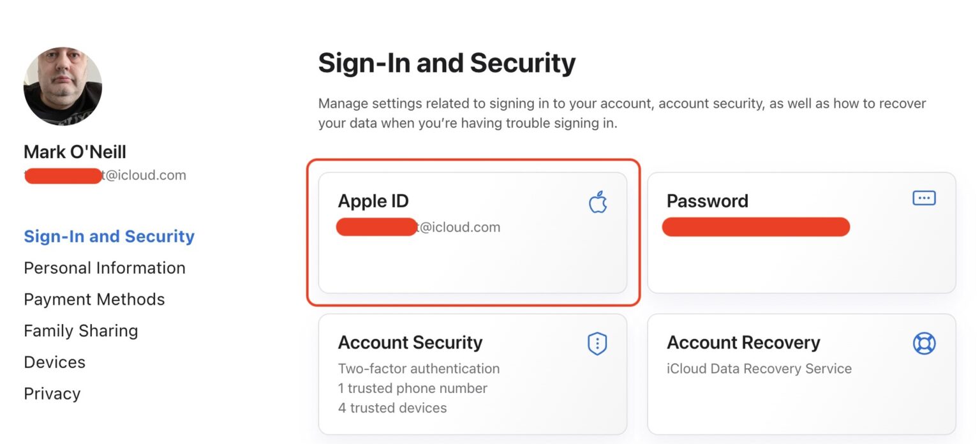Click the Two-factor authentication text

point(419,369)
